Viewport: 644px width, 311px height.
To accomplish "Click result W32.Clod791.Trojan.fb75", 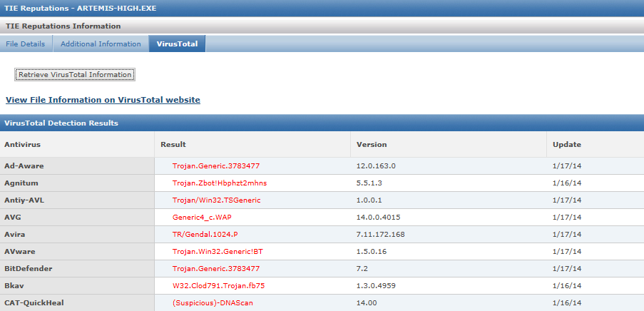I will tap(218, 285).
